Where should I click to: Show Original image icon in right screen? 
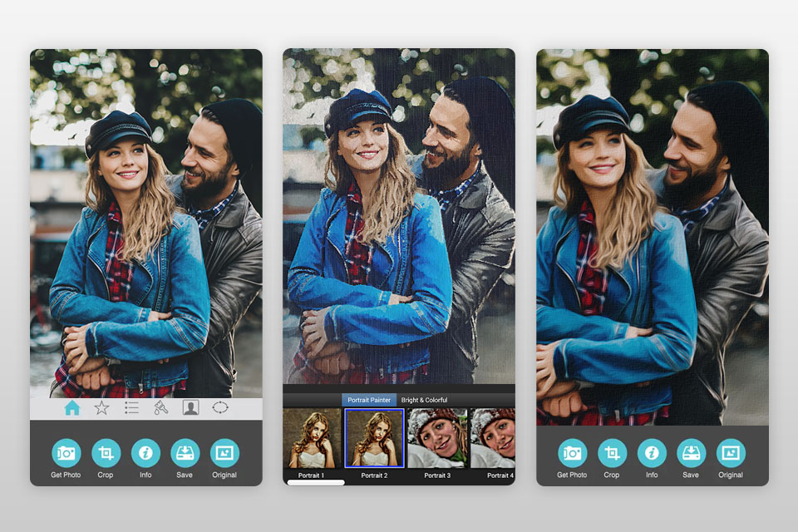click(x=731, y=452)
